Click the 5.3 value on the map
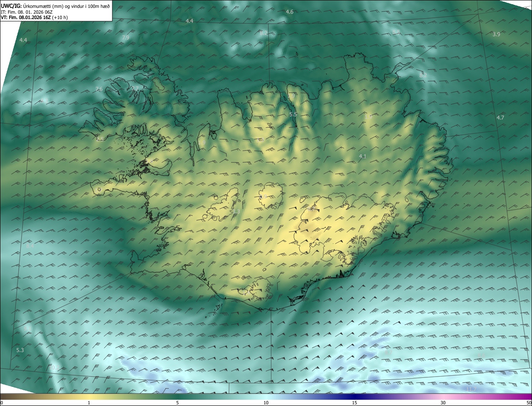The image size is (532, 406). (x=20, y=350)
